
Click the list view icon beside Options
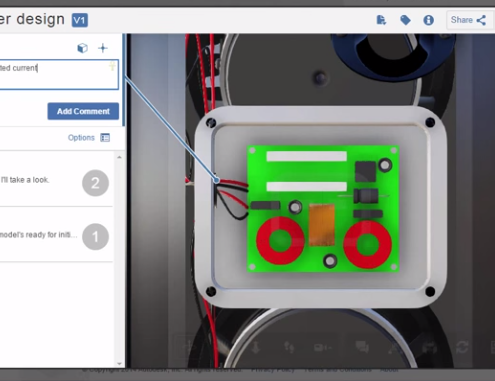[105, 138]
